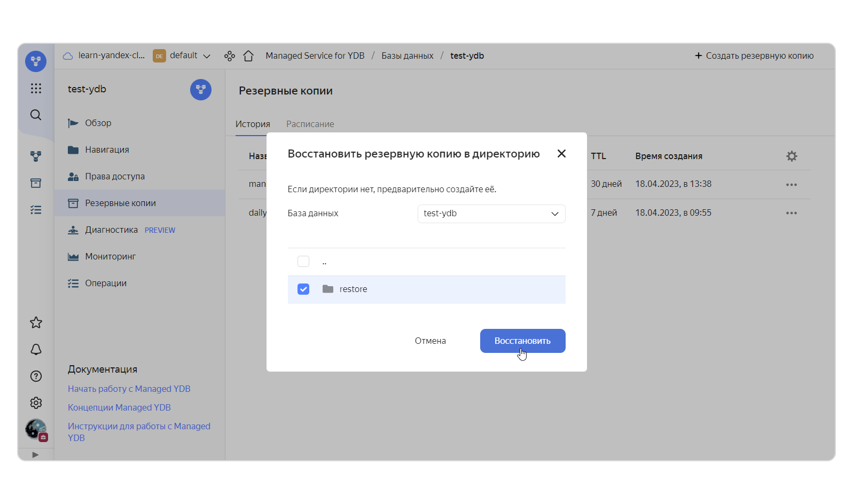This screenshot has width=853, height=504.
Task: Click Отмена to cancel the restore
Action: pyautogui.click(x=431, y=341)
